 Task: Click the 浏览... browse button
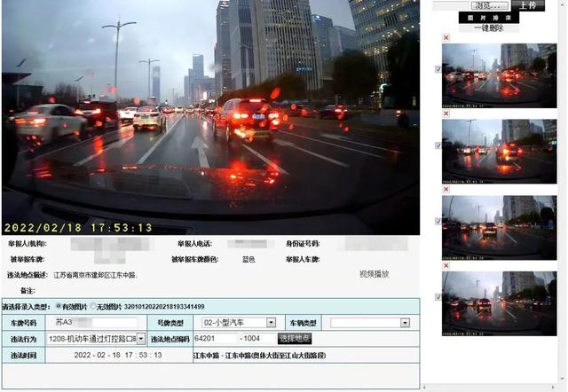click(x=490, y=5)
